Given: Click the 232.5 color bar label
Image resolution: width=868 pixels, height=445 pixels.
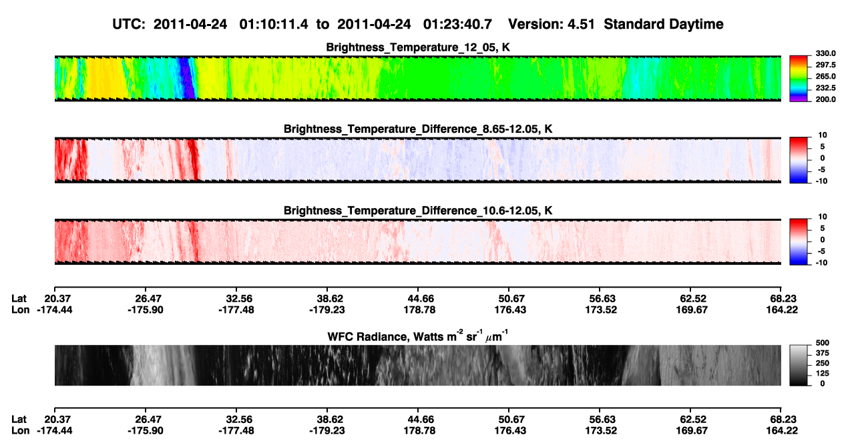Looking at the screenshot, I should click(x=825, y=88).
